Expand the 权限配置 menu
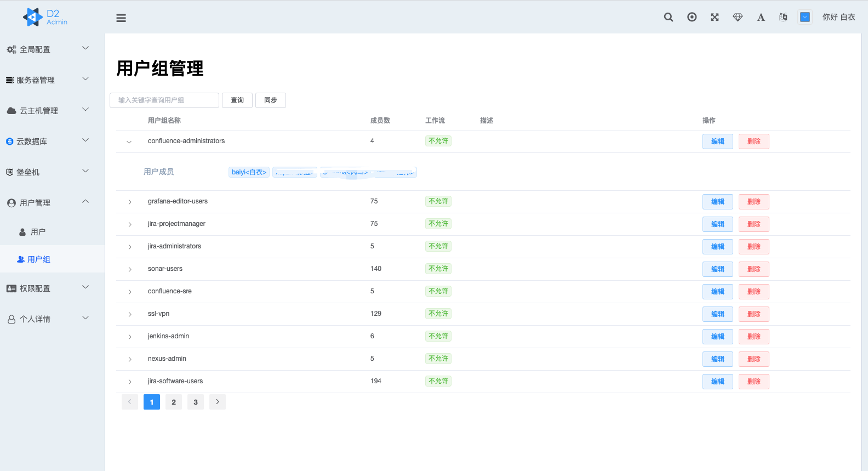This screenshot has width=868, height=471. pos(52,288)
